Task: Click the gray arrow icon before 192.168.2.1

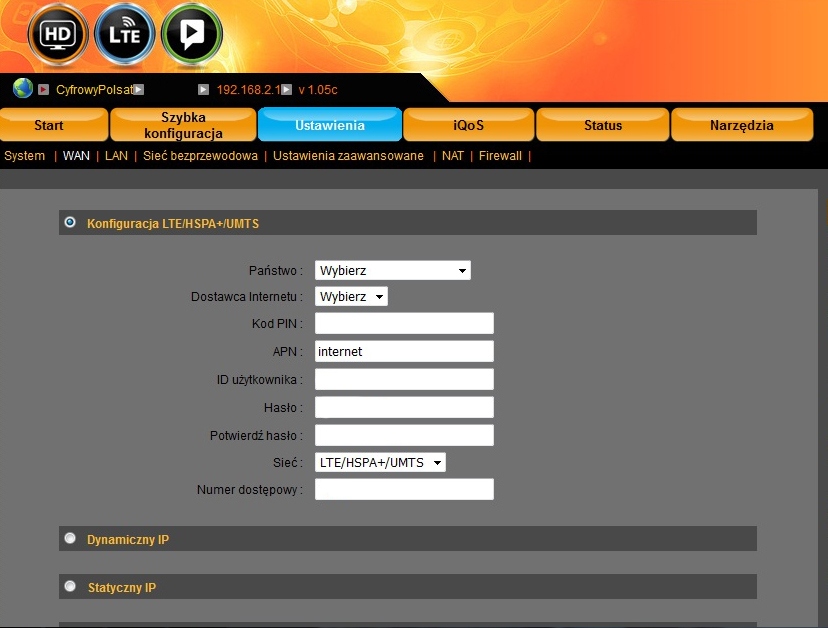Action: point(203,89)
